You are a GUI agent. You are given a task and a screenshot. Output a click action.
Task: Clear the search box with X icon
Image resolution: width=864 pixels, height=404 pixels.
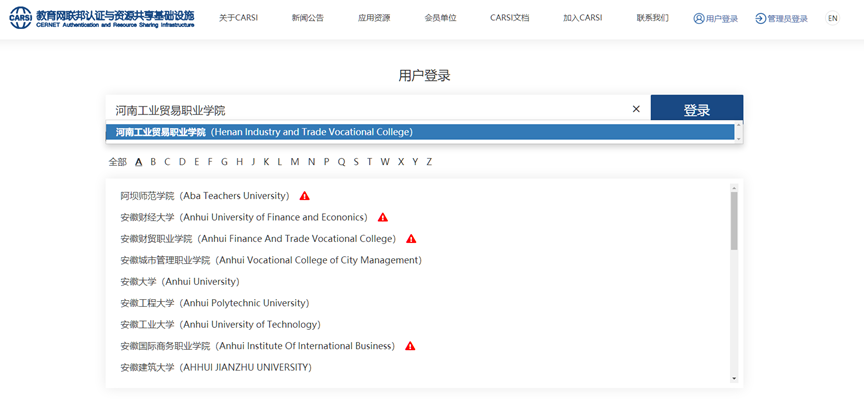point(636,109)
